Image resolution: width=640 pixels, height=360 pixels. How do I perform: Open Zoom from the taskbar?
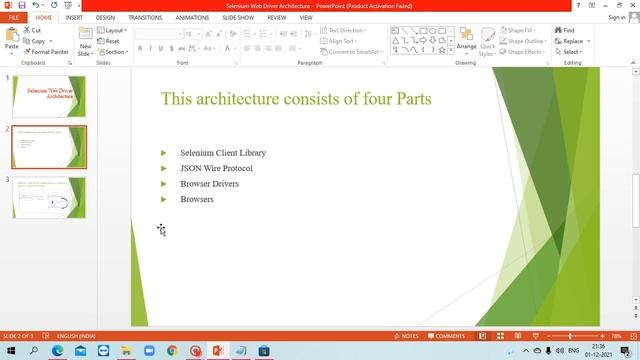149,351
